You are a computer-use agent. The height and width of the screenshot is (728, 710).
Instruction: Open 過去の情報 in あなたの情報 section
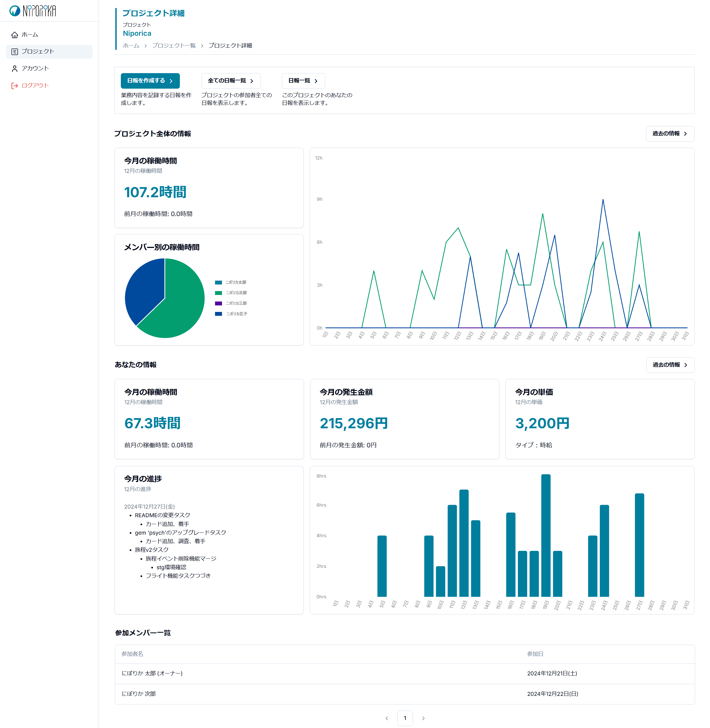coord(670,365)
